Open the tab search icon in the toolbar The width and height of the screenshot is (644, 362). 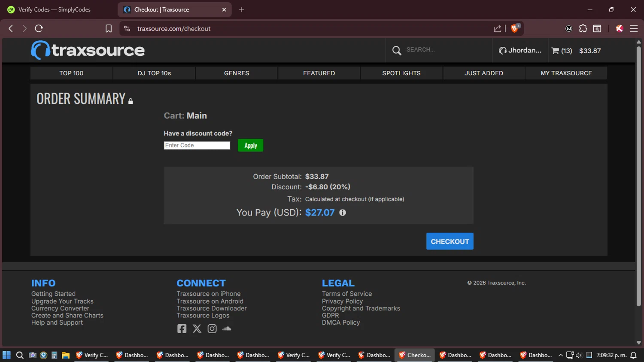point(597,28)
